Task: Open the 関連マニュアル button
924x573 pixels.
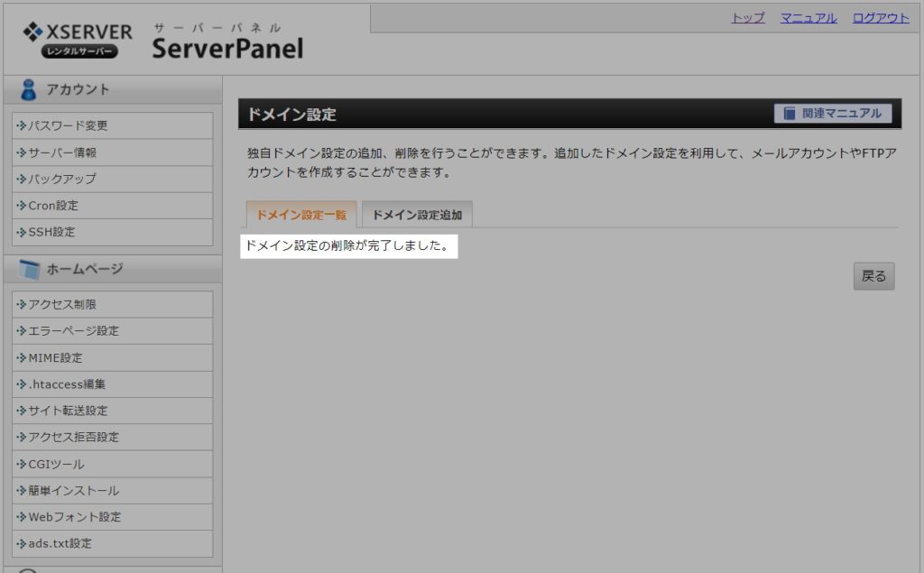Action: click(x=833, y=114)
